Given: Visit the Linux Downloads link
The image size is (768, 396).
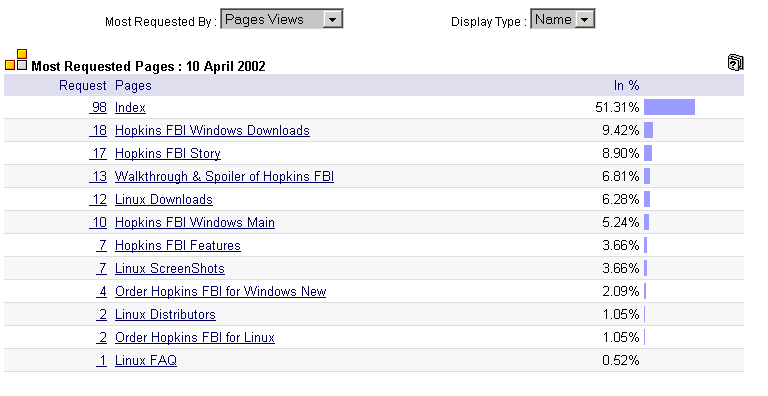Looking at the screenshot, I should (x=164, y=199).
